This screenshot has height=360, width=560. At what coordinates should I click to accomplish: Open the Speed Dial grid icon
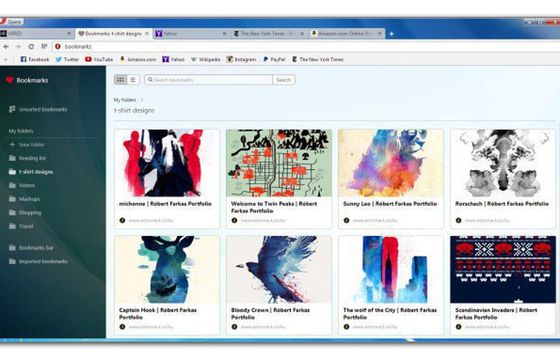tap(44, 46)
